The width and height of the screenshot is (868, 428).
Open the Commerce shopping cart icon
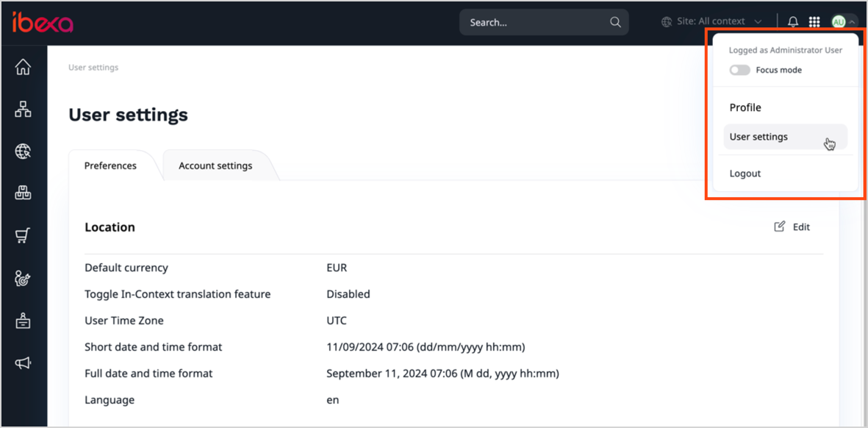(23, 235)
